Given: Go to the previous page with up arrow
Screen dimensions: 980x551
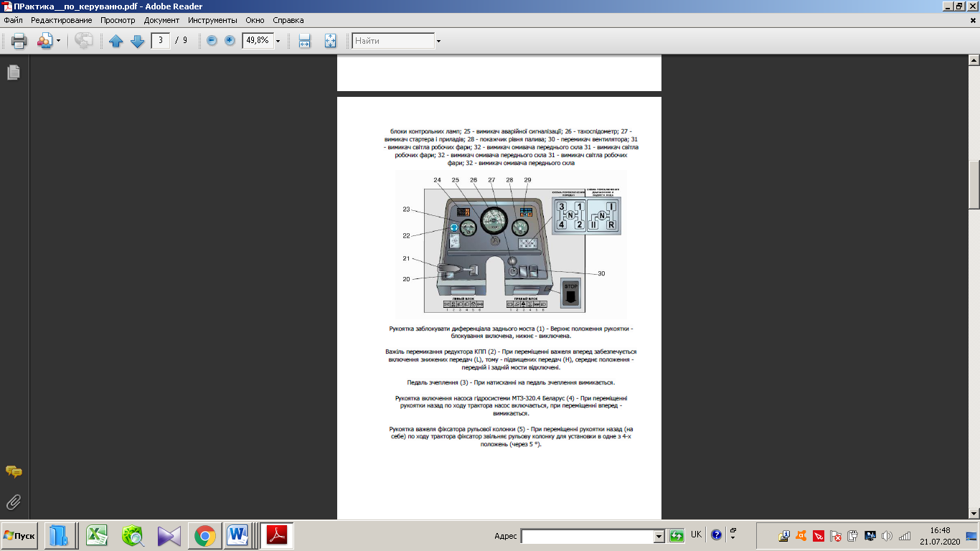Looking at the screenshot, I should [x=116, y=41].
